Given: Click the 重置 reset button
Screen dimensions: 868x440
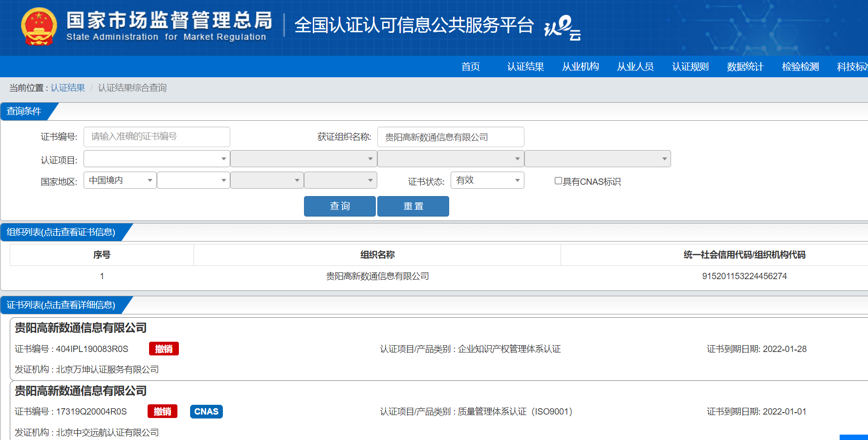Looking at the screenshot, I should (x=413, y=206).
